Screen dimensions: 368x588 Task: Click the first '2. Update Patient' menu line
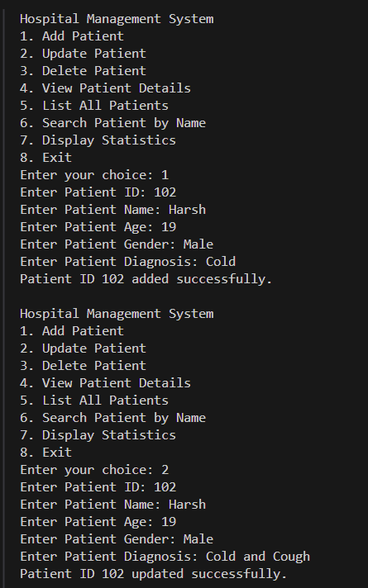pos(83,53)
